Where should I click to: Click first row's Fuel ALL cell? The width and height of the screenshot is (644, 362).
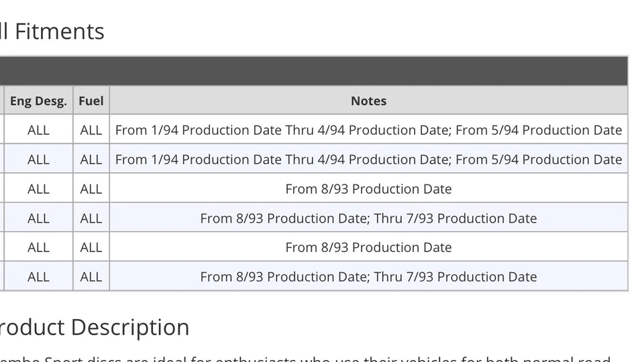91,130
